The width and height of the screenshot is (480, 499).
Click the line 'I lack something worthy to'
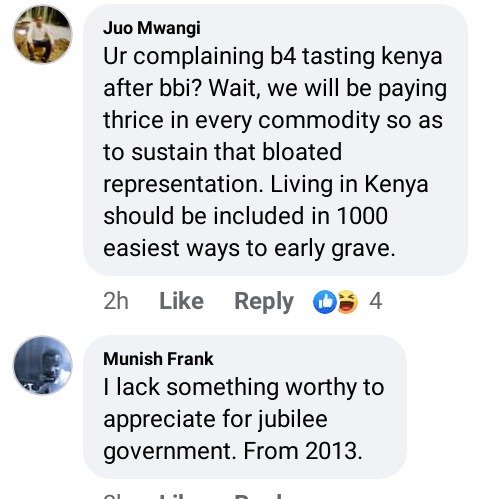(x=244, y=387)
